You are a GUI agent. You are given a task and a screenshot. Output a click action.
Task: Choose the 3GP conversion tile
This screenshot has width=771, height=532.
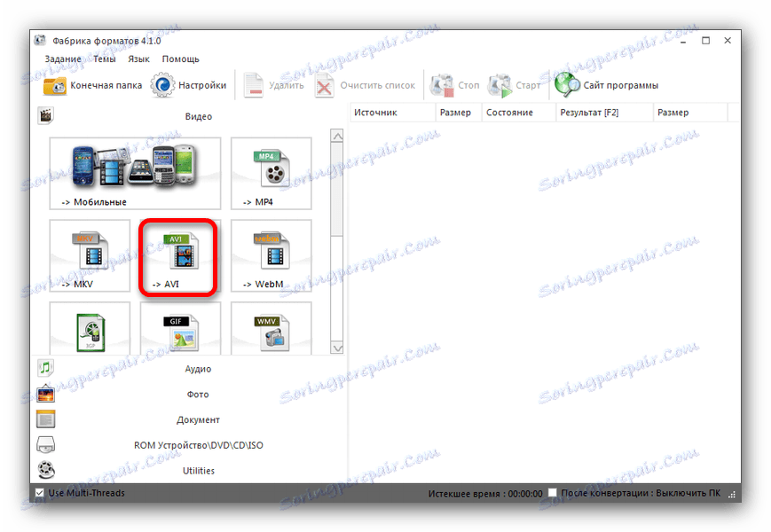pos(90,328)
